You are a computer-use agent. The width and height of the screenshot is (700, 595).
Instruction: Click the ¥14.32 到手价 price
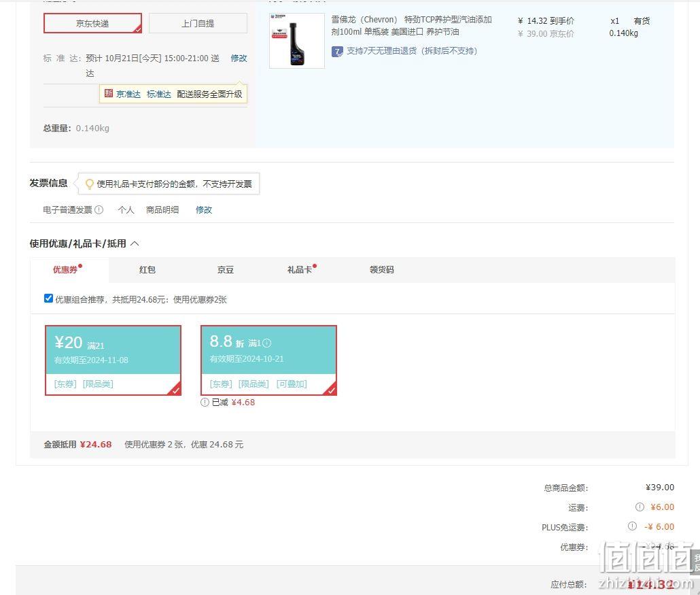pos(546,21)
